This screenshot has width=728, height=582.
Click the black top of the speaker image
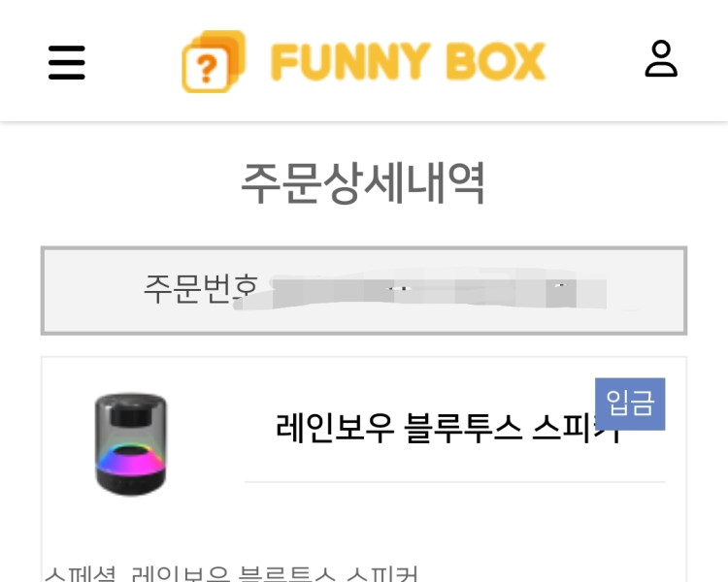click(x=131, y=401)
